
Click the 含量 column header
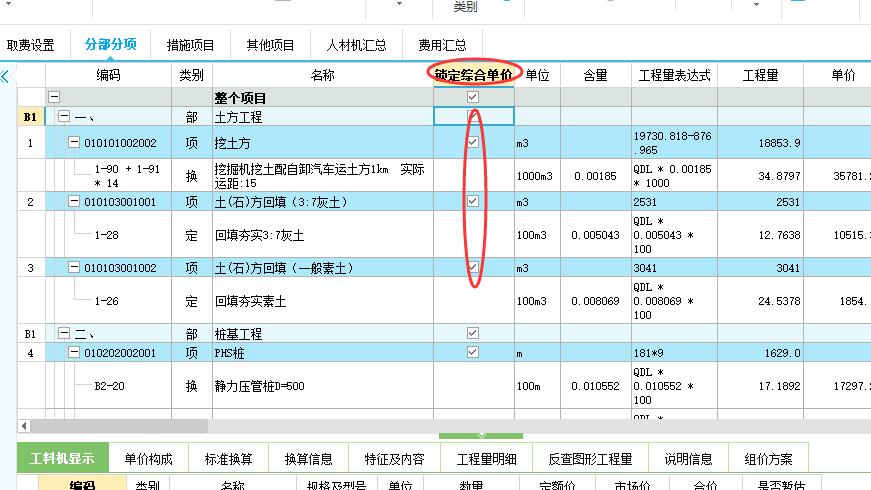595,75
